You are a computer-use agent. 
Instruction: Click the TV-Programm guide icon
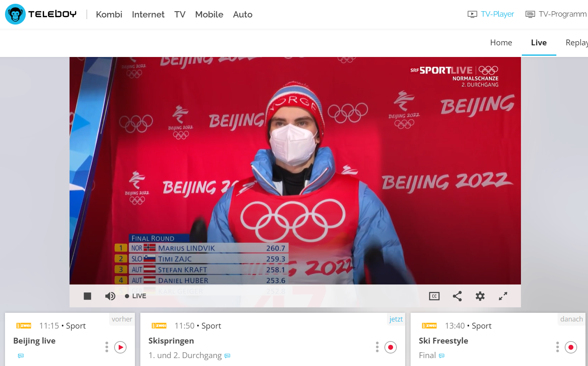pos(530,14)
